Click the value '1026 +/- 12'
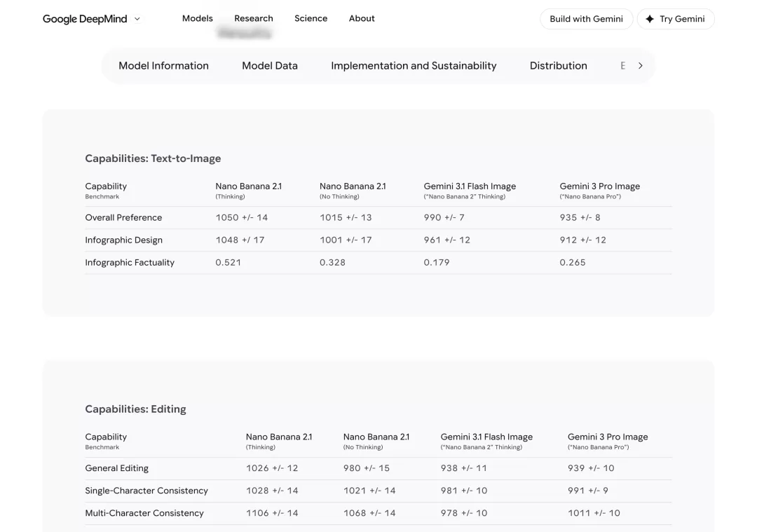The height and width of the screenshot is (532, 757). click(x=272, y=468)
